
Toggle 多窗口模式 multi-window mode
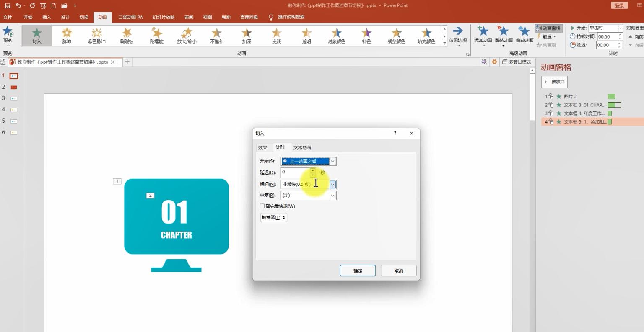point(517,62)
